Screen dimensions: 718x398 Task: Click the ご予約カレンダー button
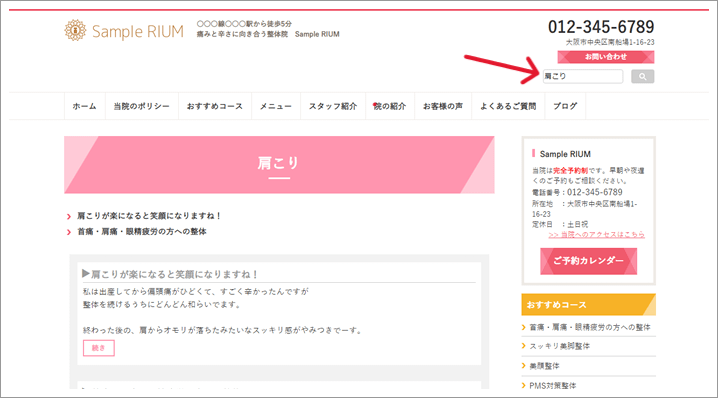pos(588,261)
